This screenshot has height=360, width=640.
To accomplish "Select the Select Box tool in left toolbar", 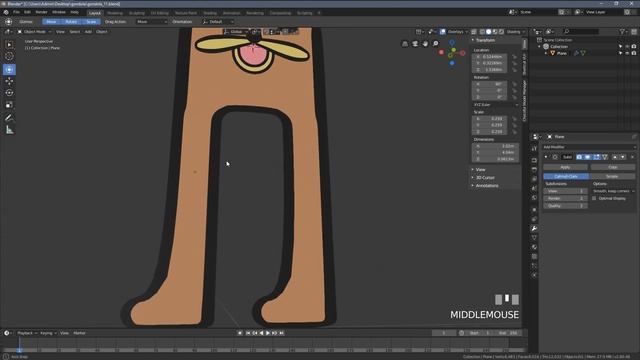I will [x=9, y=44].
